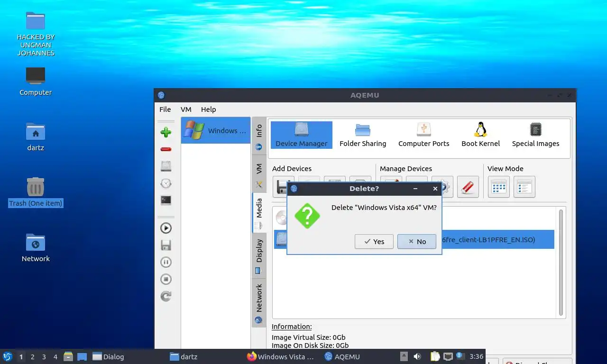The height and width of the screenshot is (364, 607).
Task: Open the Folder Sharing section
Action: pos(363,135)
